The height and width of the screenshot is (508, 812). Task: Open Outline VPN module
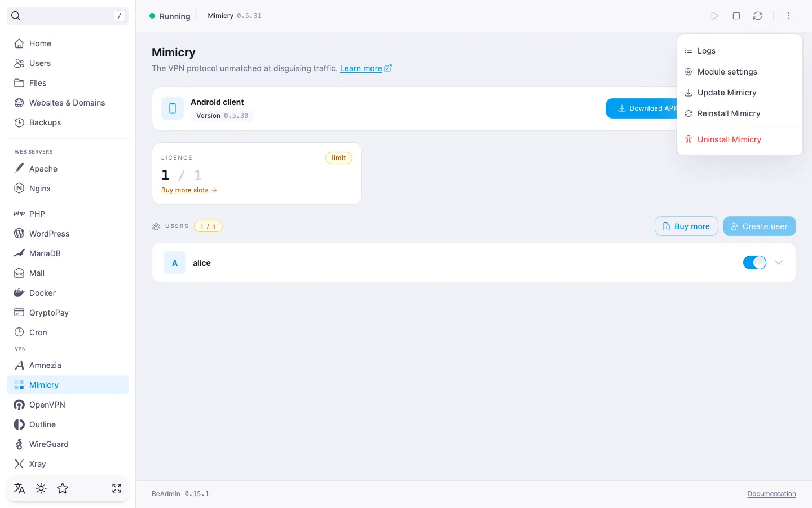tap(68, 424)
